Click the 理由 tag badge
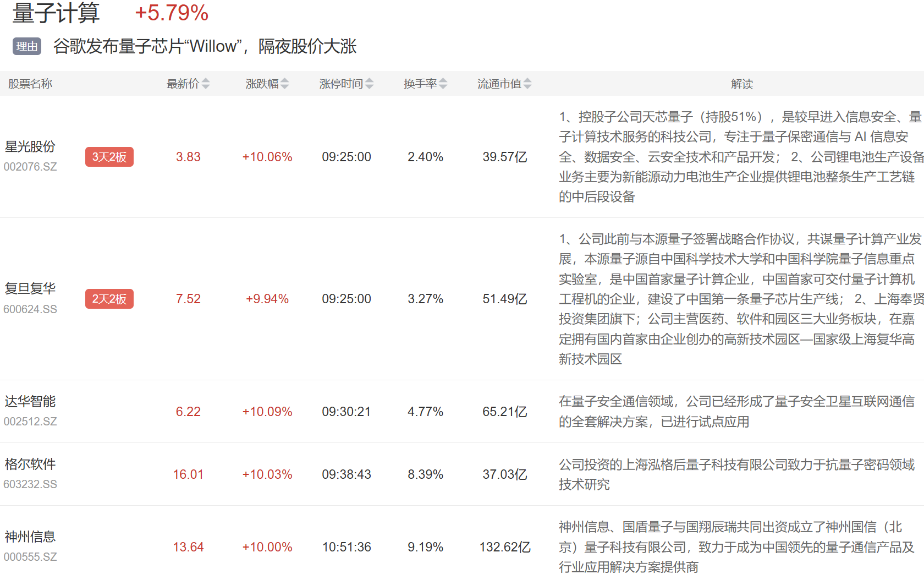This screenshot has width=924, height=585. [x=27, y=47]
